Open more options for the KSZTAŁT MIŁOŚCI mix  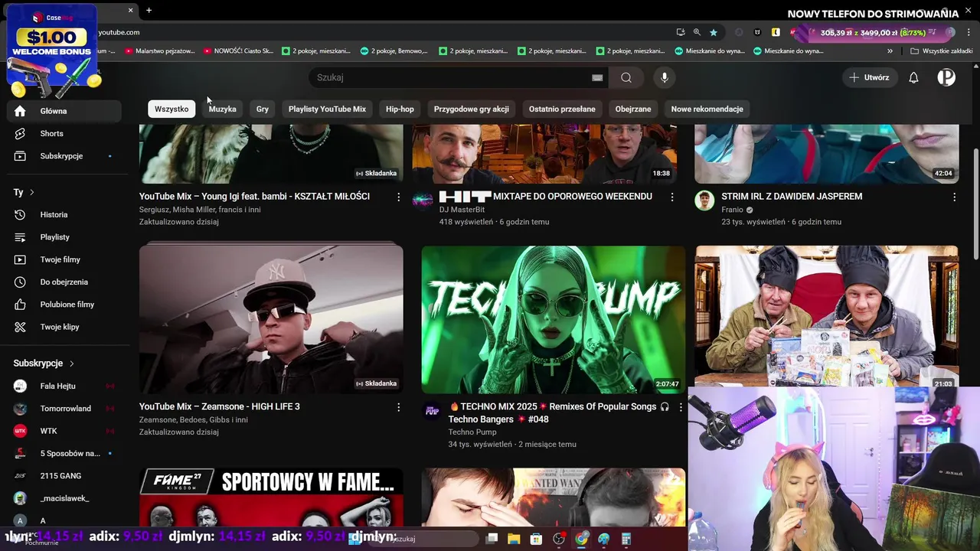398,197
